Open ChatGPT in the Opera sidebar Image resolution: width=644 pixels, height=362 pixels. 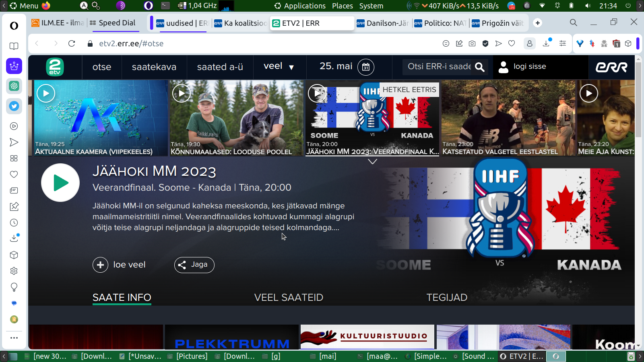coord(14,86)
